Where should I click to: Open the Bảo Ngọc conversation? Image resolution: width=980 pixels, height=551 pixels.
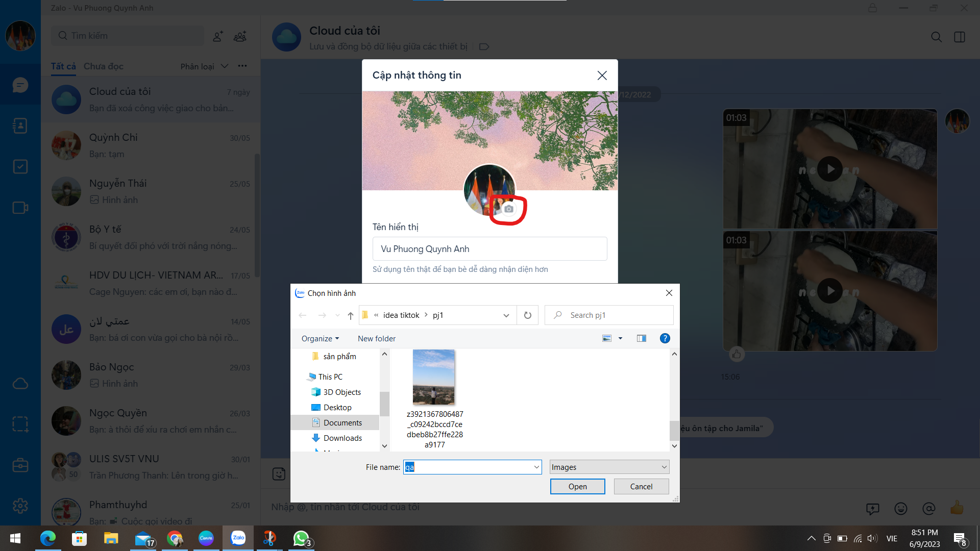(x=151, y=375)
